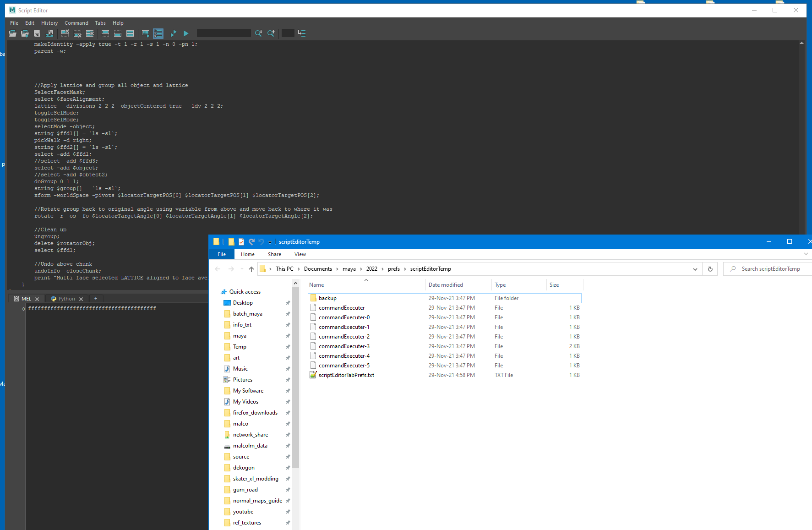
Task: Toggle line numbers in the Script Editor
Action: pos(158,33)
